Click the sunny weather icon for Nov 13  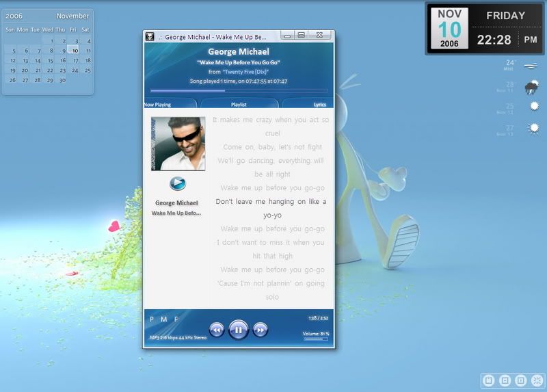(x=534, y=128)
